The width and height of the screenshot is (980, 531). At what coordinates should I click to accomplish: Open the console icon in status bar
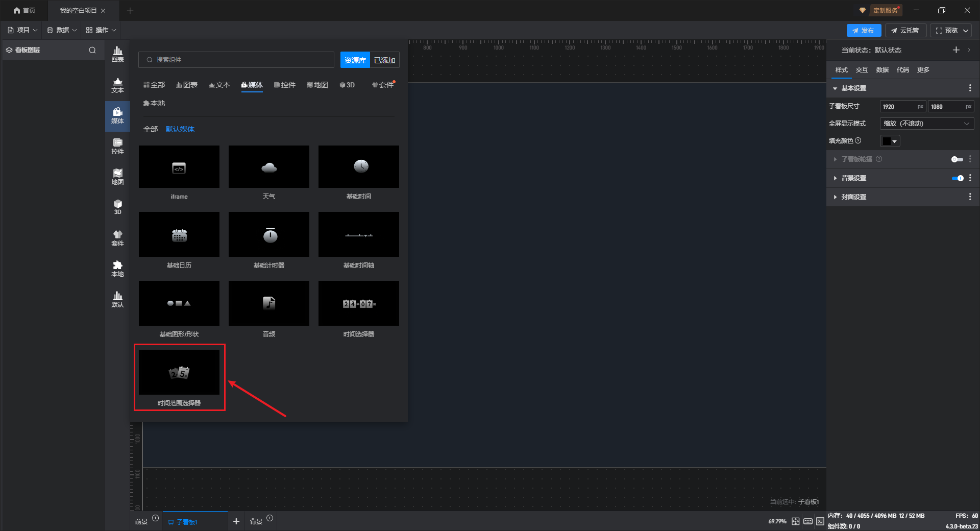point(820,521)
